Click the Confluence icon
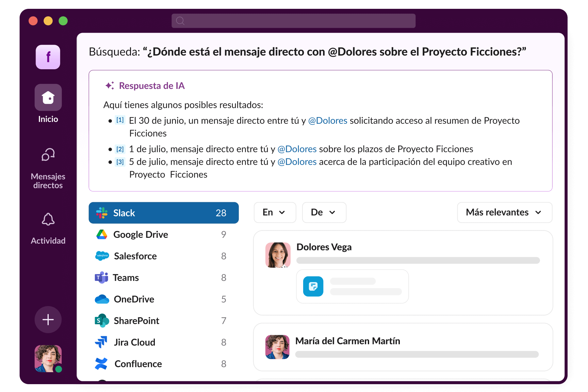The height and width of the screenshot is (392, 588). [101, 364]
